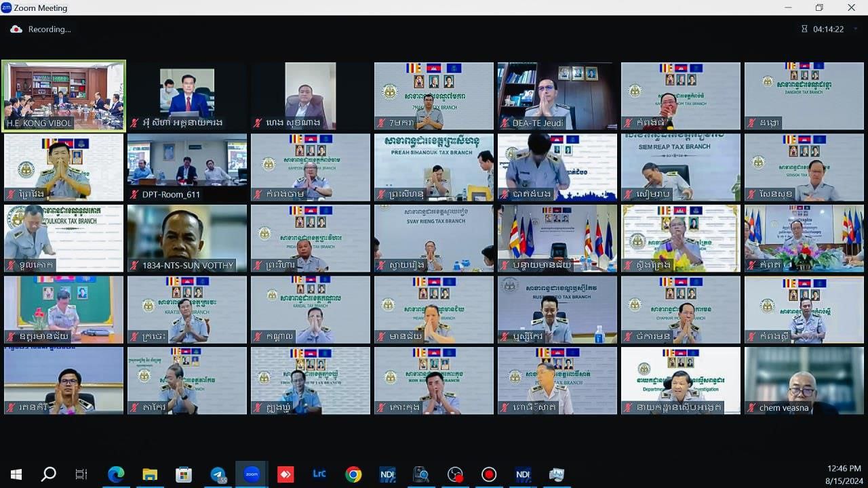Screen dimensions: 868x488
Task: Open the taskbar clock and date
Action: (x=844, y=474)
